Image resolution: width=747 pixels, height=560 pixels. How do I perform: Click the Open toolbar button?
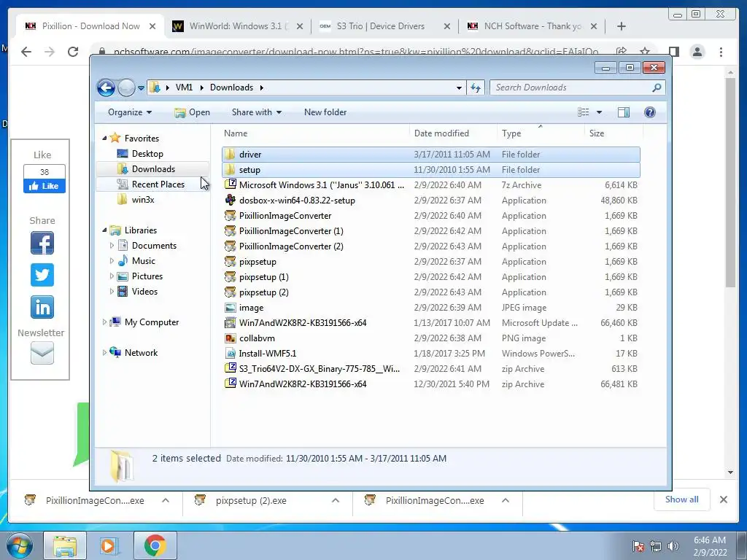(192, 112)
